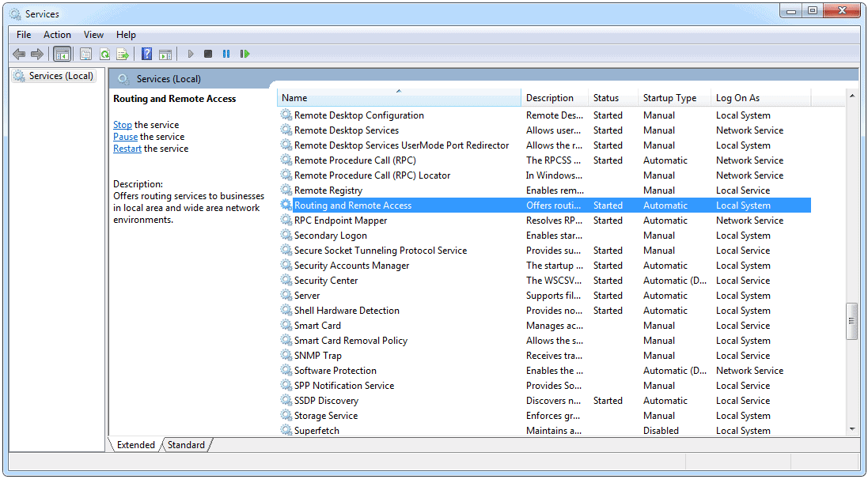The width and height of the screenshot is (868, 479).
Task: Select Remote Desktop Services row
Action: (x=545, y=130)
